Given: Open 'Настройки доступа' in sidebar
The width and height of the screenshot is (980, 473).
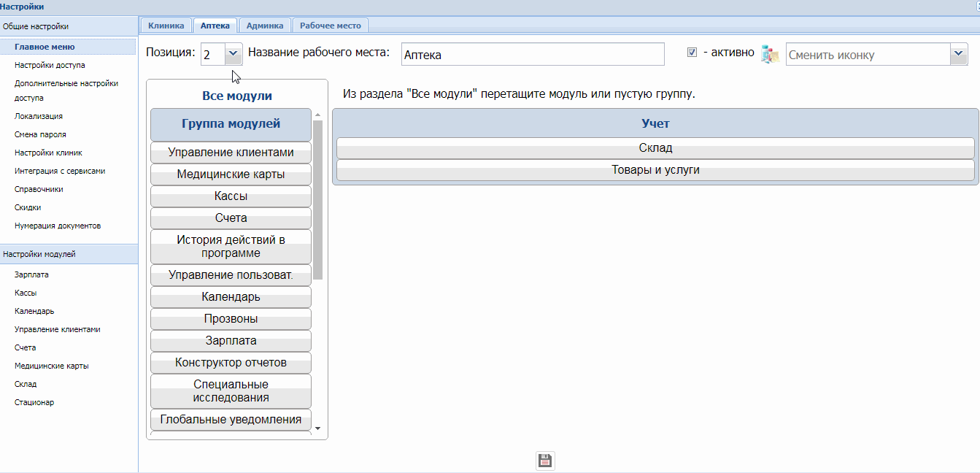Looking at the screenshot, I should tap(50, 65).
